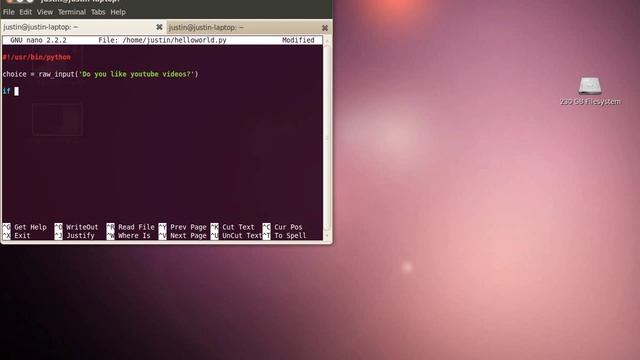This screenshot has height=360, width=640.
Task: Click the if keyword in the editor
Action: pos(6,91)
